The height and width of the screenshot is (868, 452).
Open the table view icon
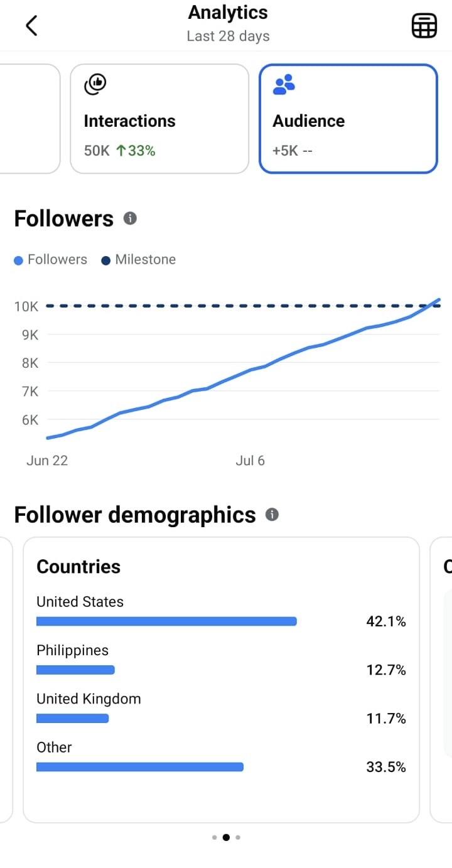point(424,26)
